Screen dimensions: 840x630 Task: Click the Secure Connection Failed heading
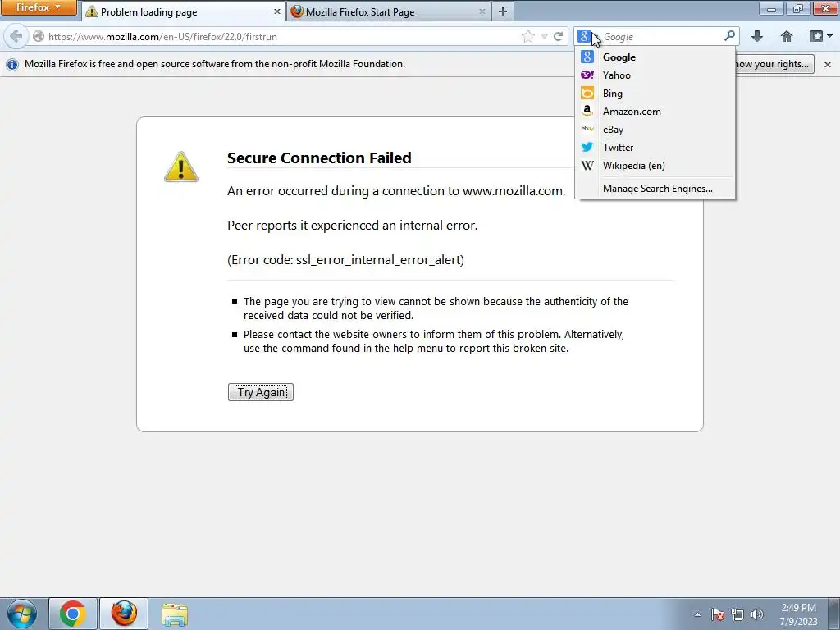[x=319, y=158]
